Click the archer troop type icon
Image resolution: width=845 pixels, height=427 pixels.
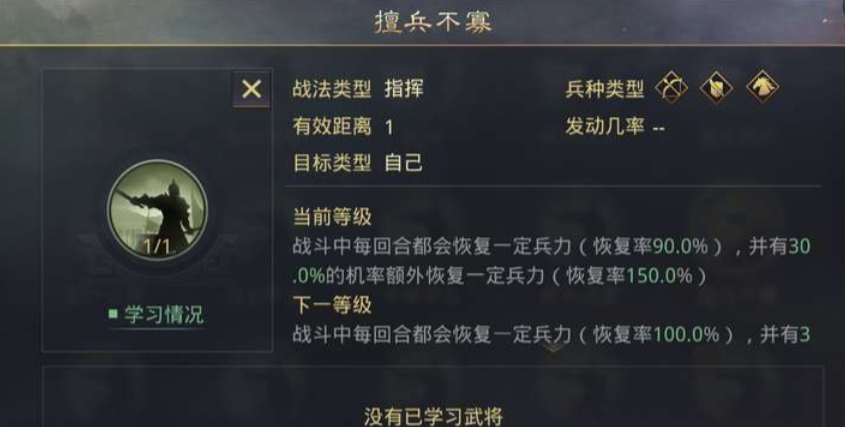(x=672, y=89)
